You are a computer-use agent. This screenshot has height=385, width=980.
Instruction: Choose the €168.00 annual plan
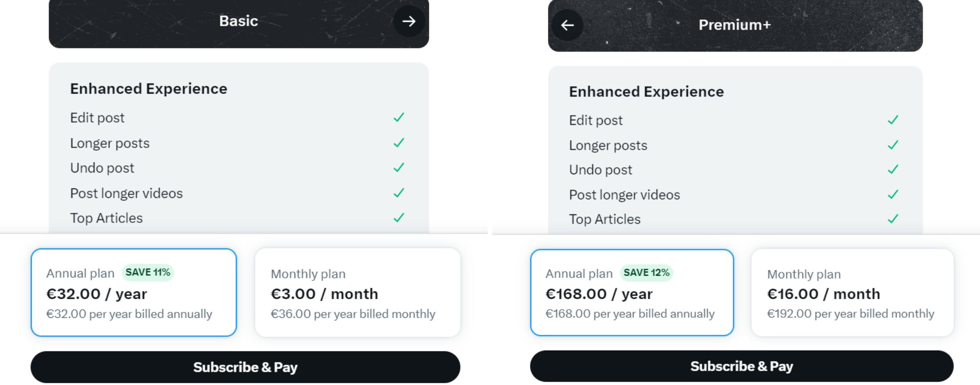click(632, 293)
